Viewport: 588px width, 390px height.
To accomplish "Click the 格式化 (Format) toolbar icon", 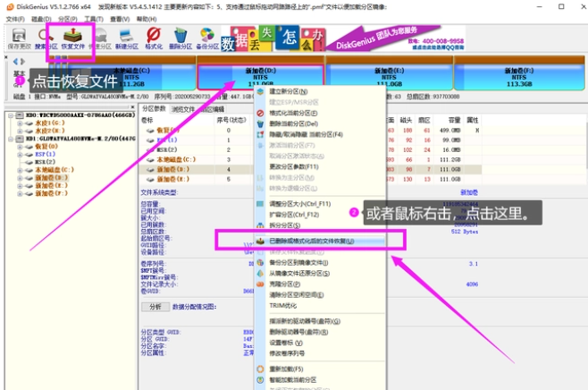I will (x=154, y=37).
